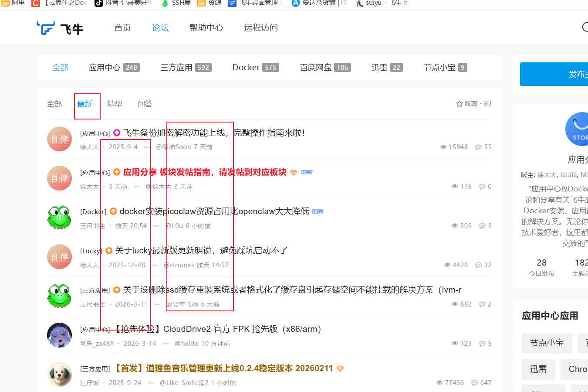The height and width of the screenshot is (392, 588).
Task: Click the pin icon before 关于没删除ssd缓存 title
Action: [117, 290]
